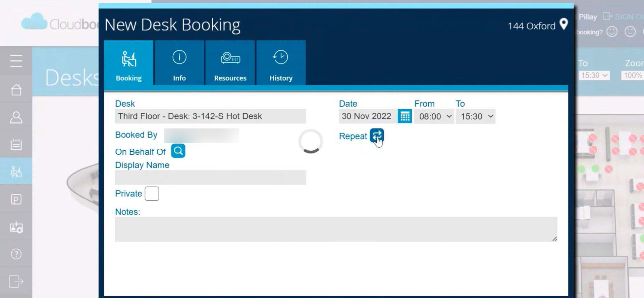Go to home icon in sidebar
Image resolution: width=644 pixels, height=298 pixels.
16,90
